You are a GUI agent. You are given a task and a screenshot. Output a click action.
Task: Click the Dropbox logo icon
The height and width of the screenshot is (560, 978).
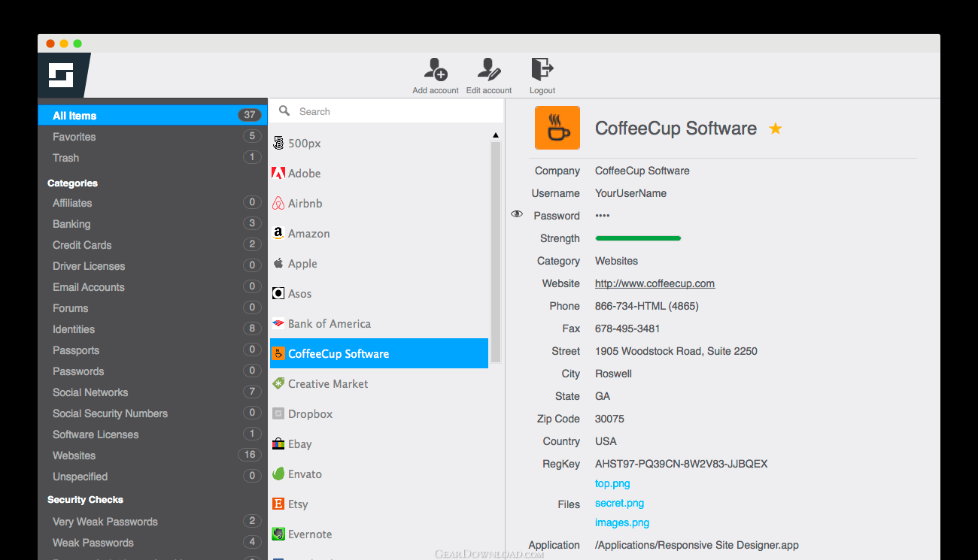(x=278, y=413)
